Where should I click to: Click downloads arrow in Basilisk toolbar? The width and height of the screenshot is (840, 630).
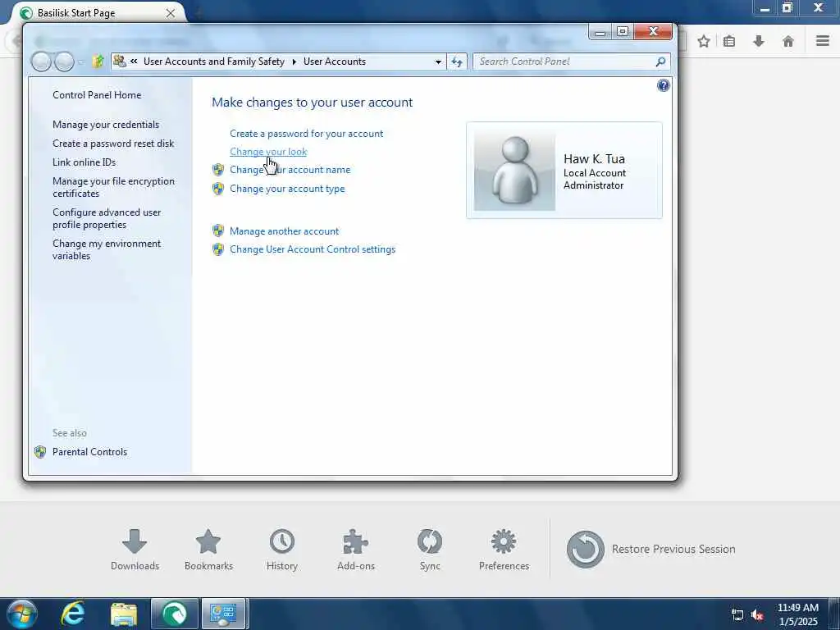tap(759, 41)
